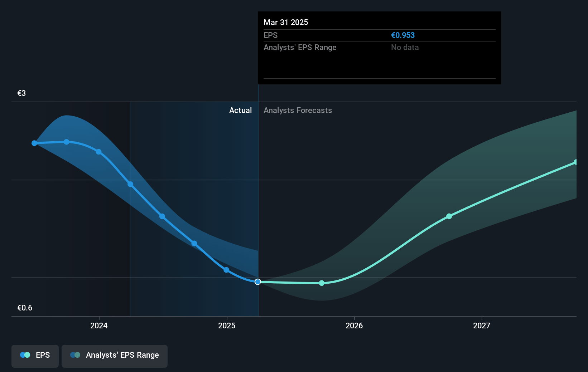Click the EPS data point at start of 2025
Viewport: 588px width, 372px height.
point(226,270)
